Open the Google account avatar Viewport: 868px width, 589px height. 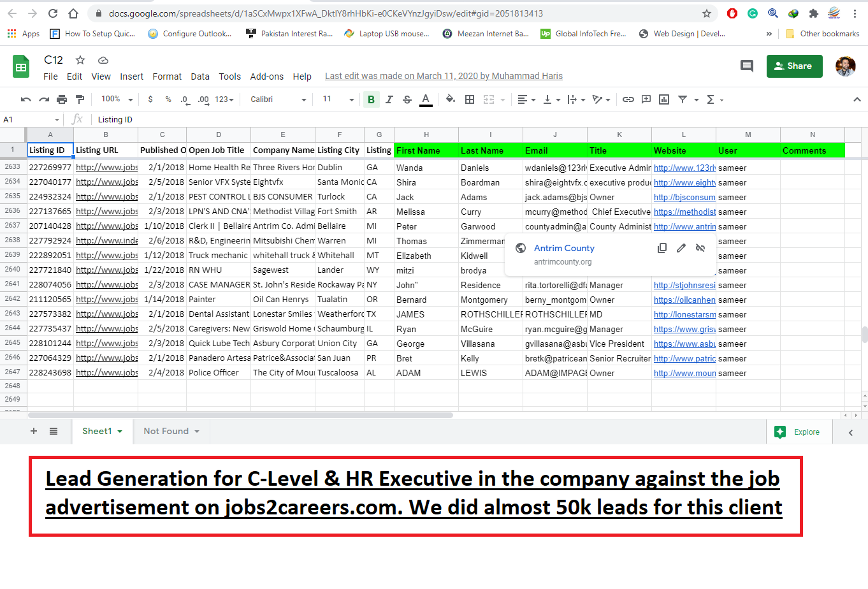pos(846,66)
